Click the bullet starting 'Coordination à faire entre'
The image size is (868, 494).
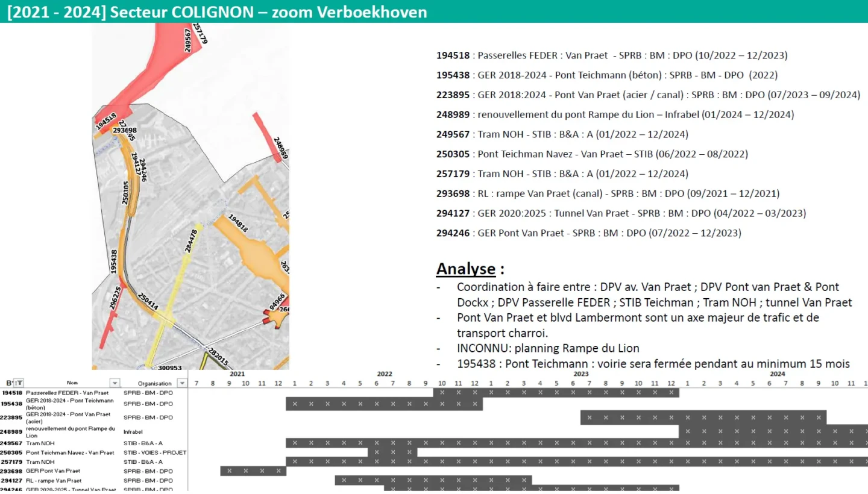tap(655, 295)
